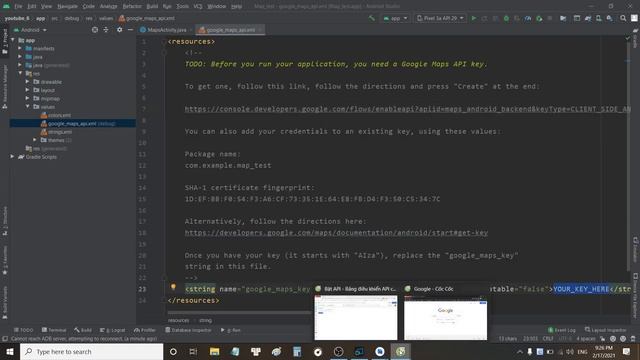This screenshot has width=640, height=360.
Task: Open the console.developers.google.com enable API link
Action: click(x=407, y=109)
